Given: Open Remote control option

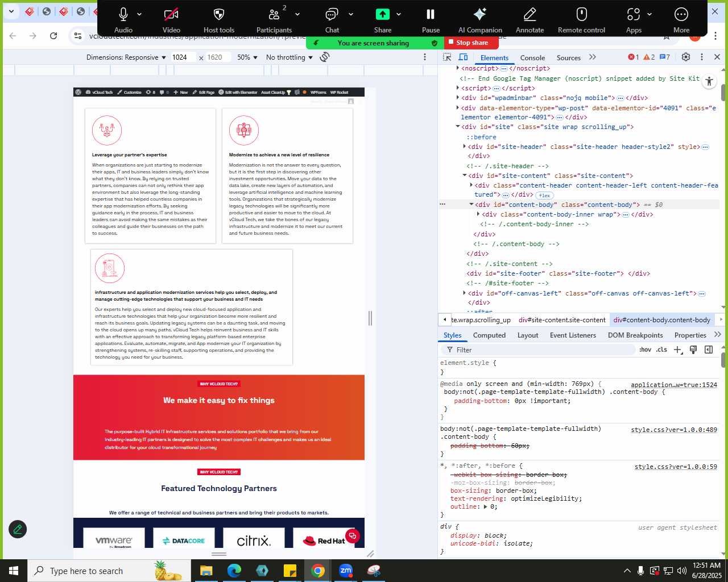Looking at the screenshot, I should tap(581, 19).
